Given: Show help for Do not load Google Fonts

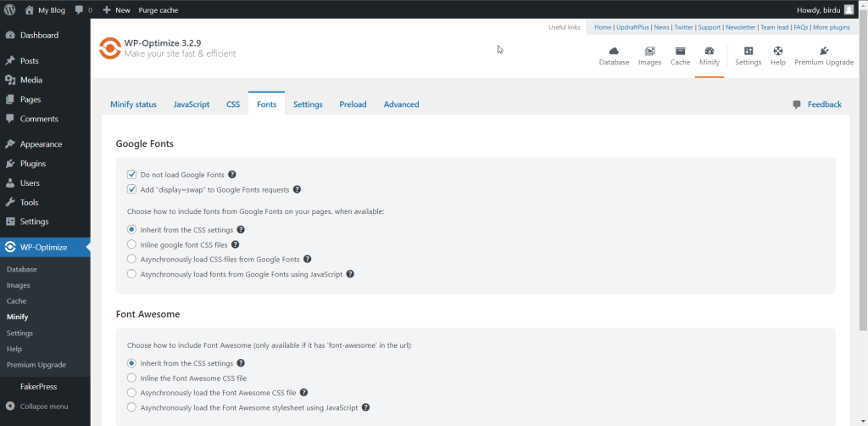Looking at the screenshot, I should [x=232, y=175].
